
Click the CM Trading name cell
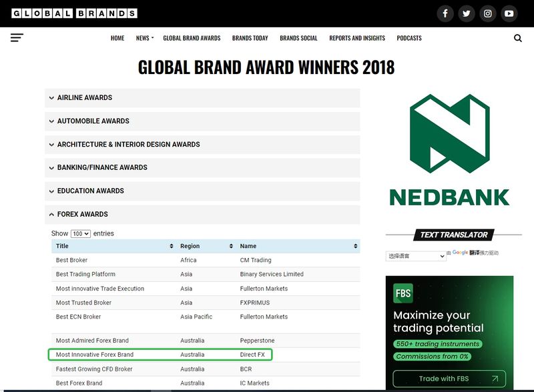(x=256, y=260)
